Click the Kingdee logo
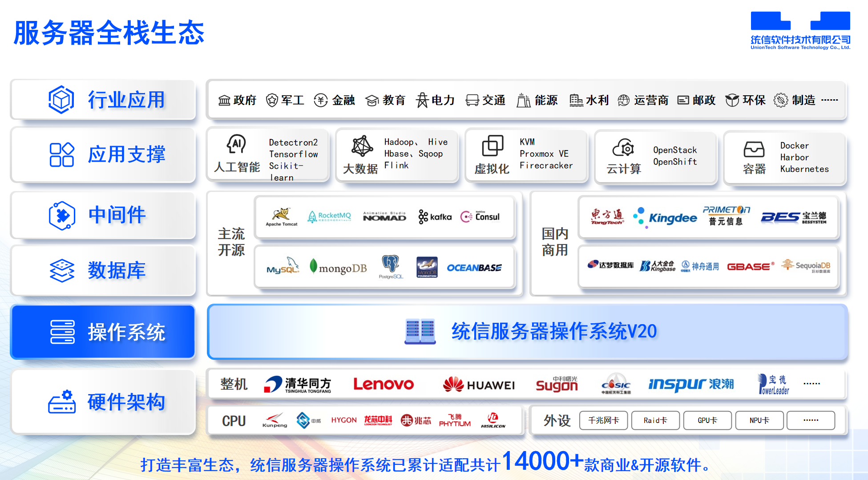 pyautogui.click(x=665, y=217)
